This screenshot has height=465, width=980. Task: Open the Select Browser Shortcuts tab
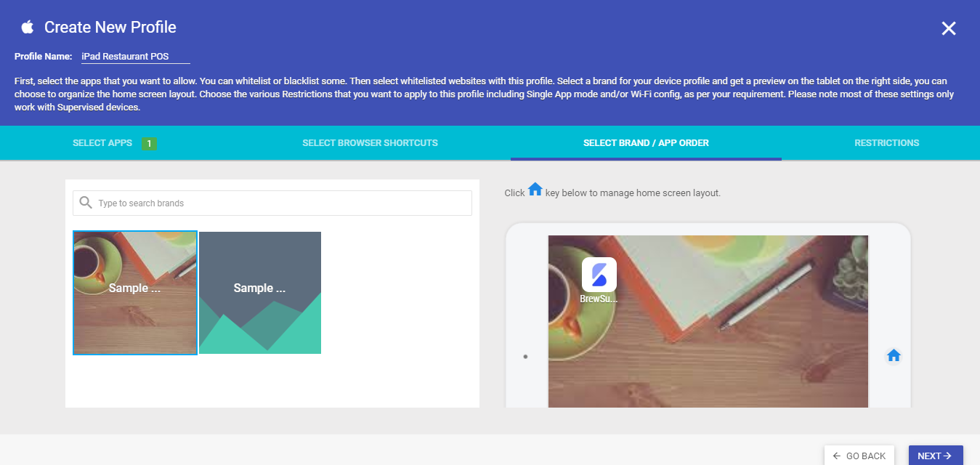pos(370,143)
